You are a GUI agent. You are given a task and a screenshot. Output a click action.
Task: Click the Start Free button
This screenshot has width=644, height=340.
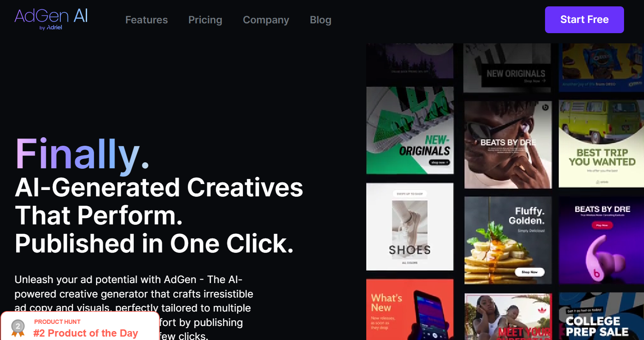click(584, 20)
